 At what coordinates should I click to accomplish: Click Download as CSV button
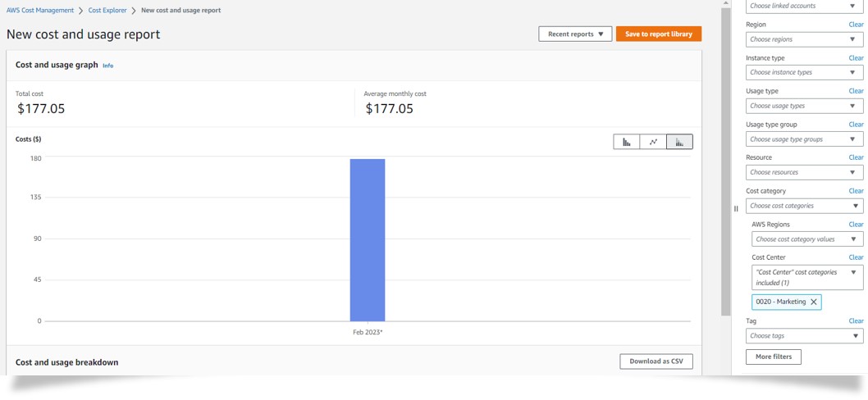click(656, 361)
